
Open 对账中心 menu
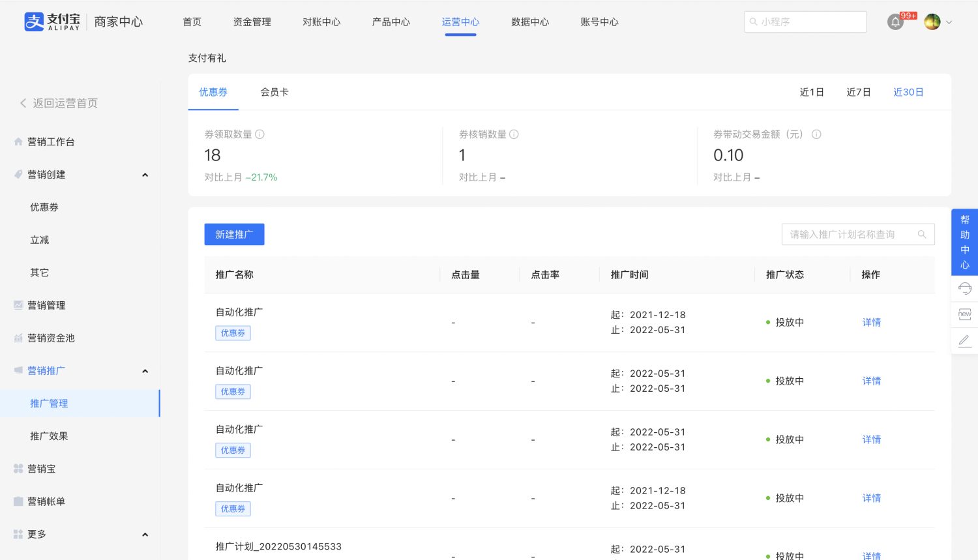pyautogui.click(x=321, y=22)
